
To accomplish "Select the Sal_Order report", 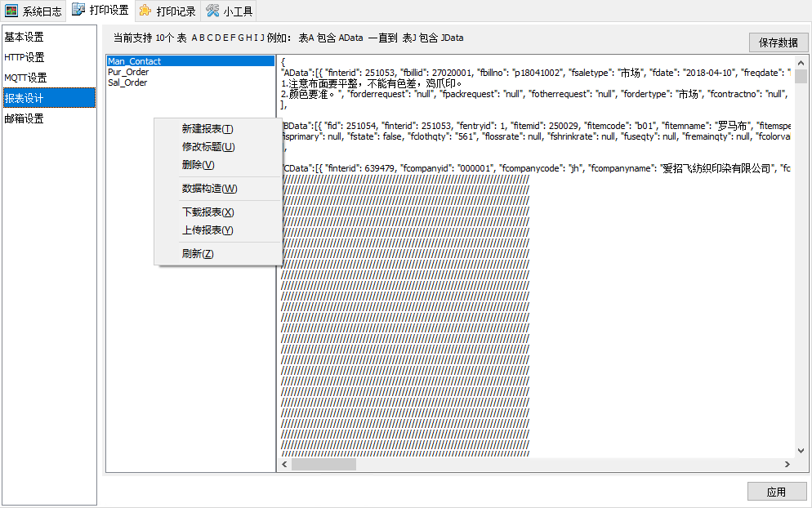I will pos(190,82).
